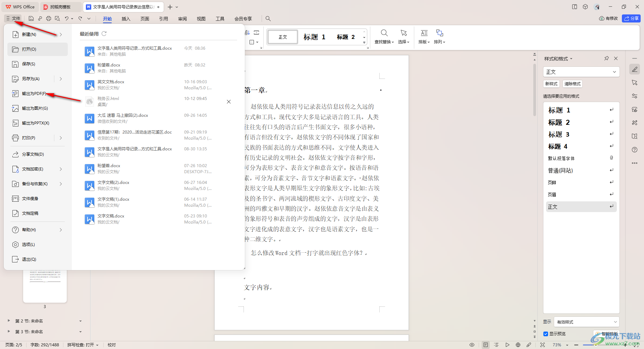Image resolution: width=644 pixels, height=349 pixels.
Task: Click the search magnifier beside 会员专享
Action: 268,19
